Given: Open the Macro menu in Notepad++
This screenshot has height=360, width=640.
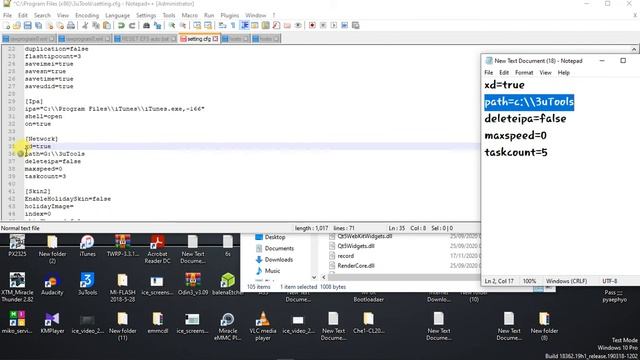Looking at the screenshot, I should tap(189, 15).
